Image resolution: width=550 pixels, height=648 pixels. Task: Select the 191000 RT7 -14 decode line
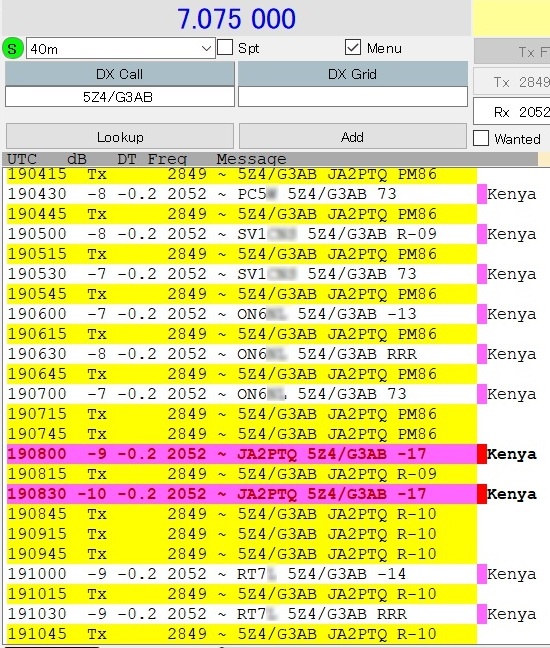[x=242, y=574]
